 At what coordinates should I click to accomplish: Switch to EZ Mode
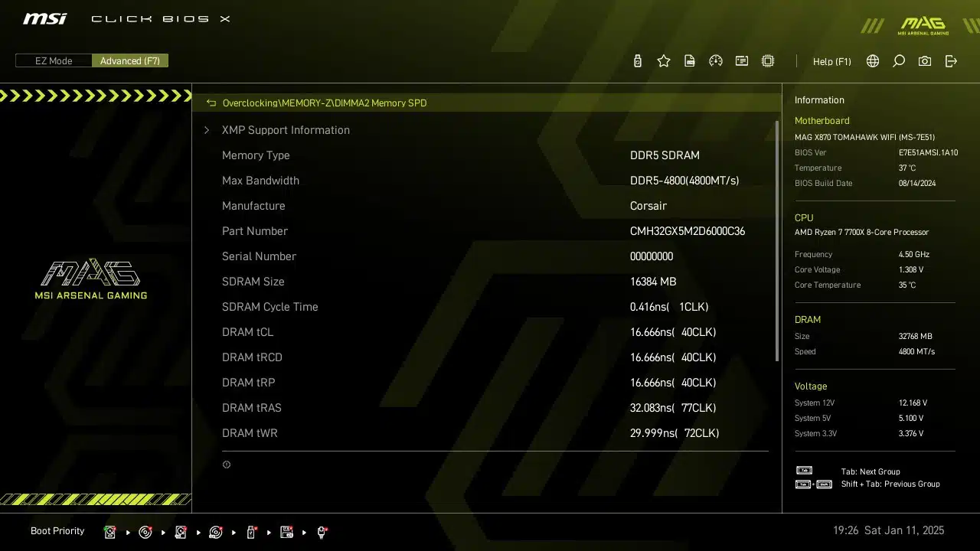(x=54, y=61)
